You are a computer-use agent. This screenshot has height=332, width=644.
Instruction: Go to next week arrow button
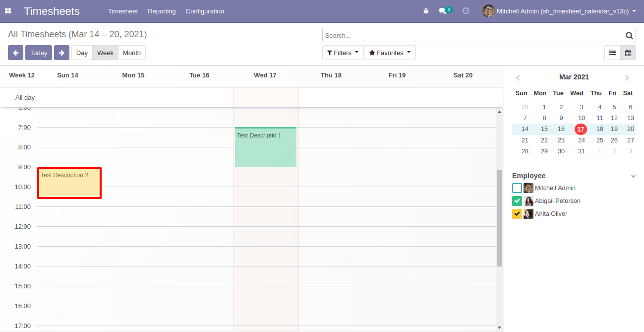[61, 53]
